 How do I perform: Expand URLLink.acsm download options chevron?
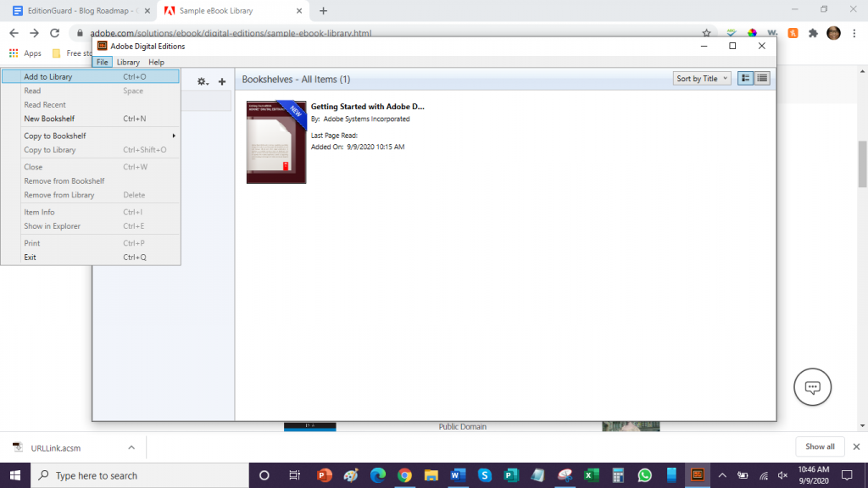pos(131,447)
